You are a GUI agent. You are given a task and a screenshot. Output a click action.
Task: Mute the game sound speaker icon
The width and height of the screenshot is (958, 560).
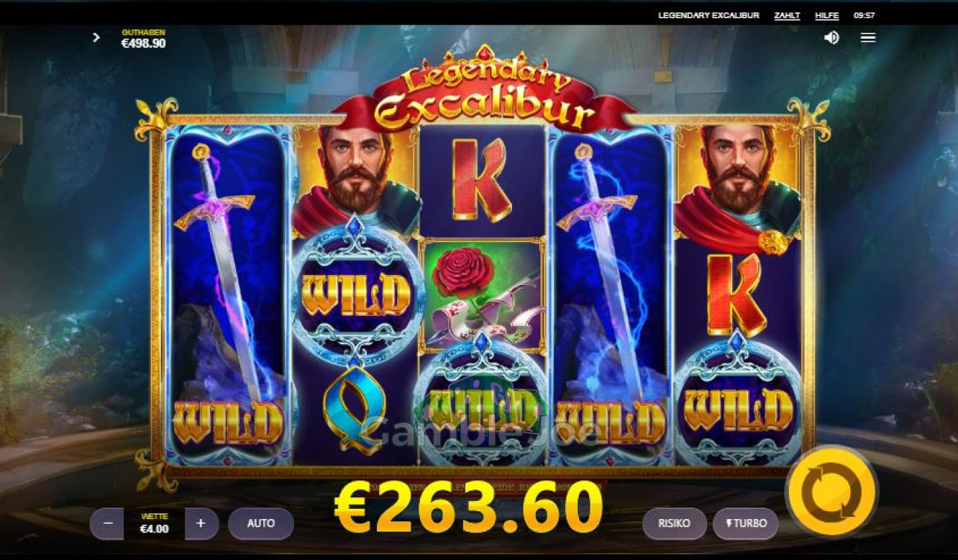pyautogui.click(x=831, y=37)
